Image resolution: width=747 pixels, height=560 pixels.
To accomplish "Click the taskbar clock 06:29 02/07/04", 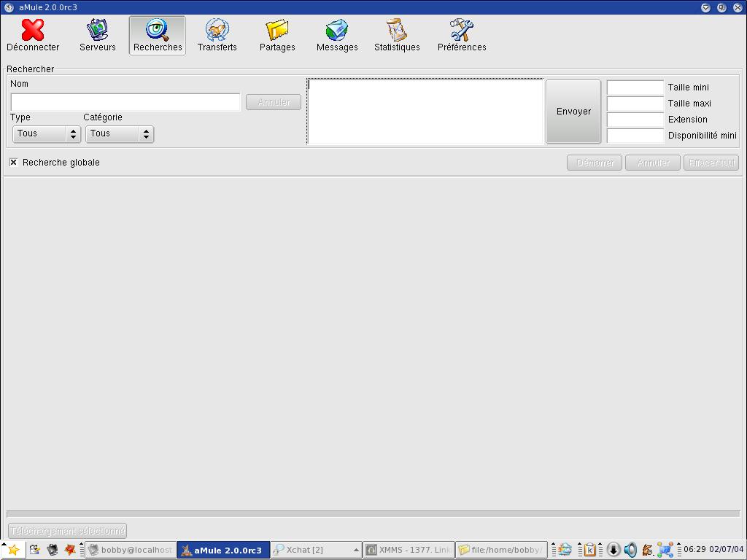I will tap(713, 550).
